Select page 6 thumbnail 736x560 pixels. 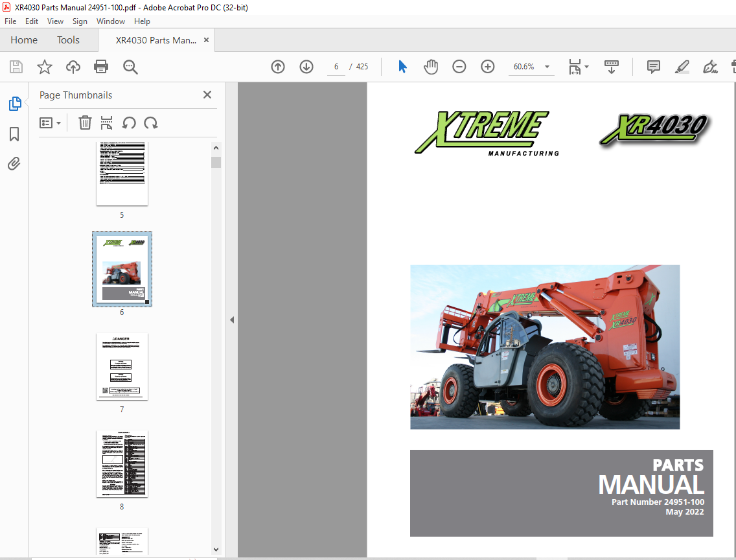[x=122, y=269]
